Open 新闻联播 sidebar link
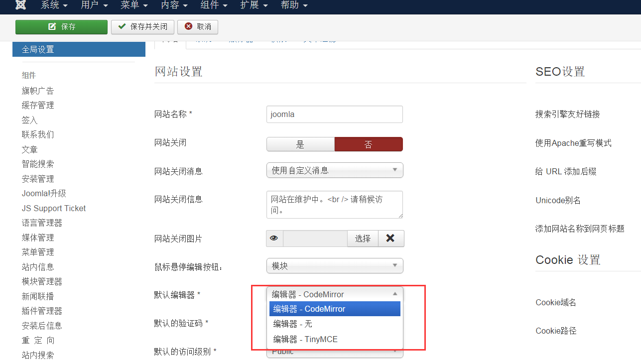 38,296
